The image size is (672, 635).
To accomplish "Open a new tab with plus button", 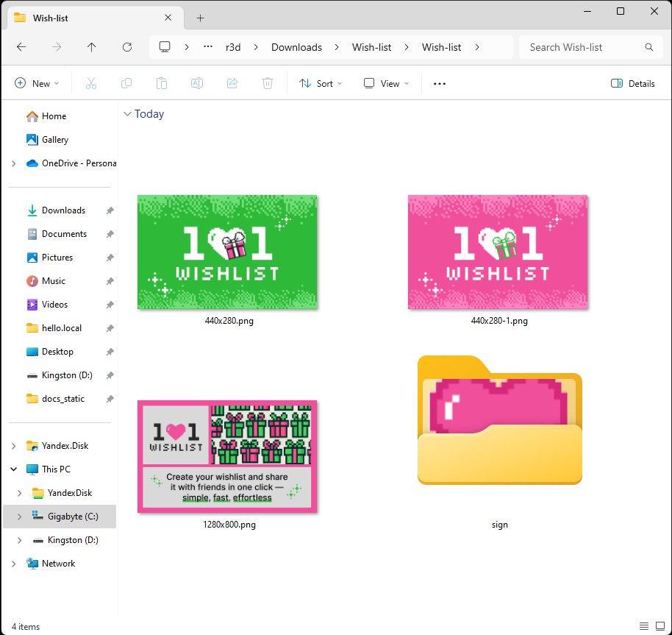I will point(200,18).
